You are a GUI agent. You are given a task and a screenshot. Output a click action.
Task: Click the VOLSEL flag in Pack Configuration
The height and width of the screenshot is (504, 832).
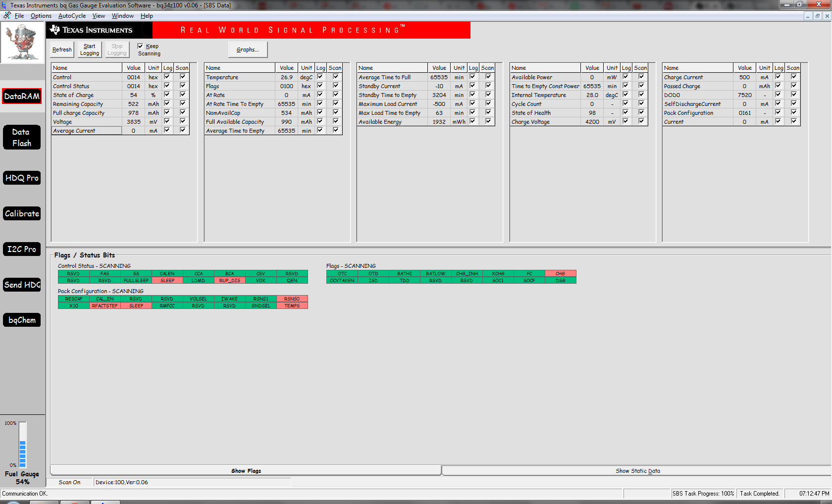[x=199, y=299]
